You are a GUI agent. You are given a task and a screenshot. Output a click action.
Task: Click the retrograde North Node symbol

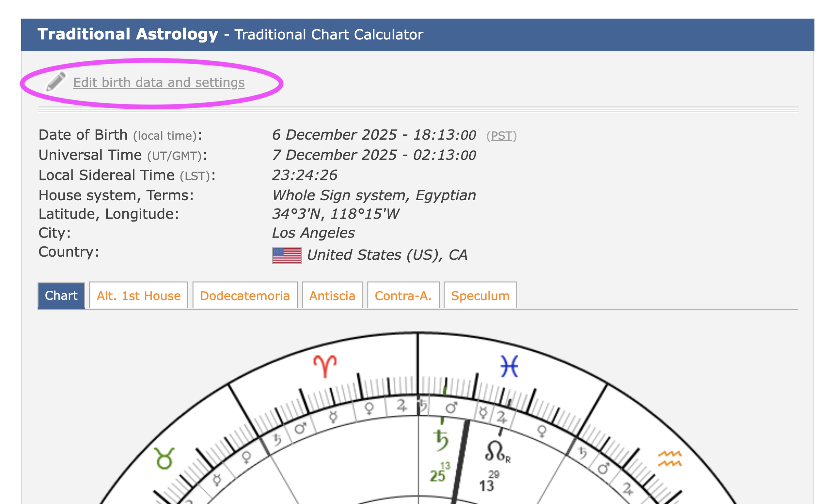pyautogui.click(x=495, y=451)
